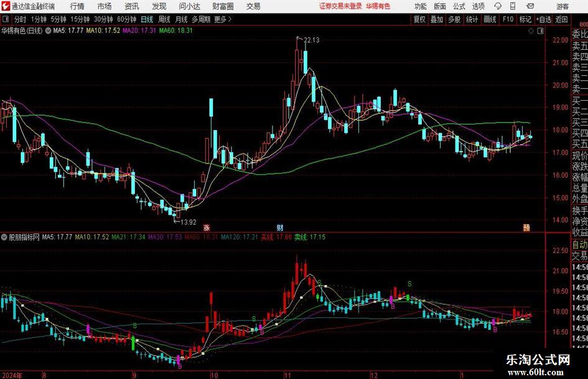Viewport: 588px width, 379px height.
Task: Click the 财 marker on the chart
Action: 280,227
